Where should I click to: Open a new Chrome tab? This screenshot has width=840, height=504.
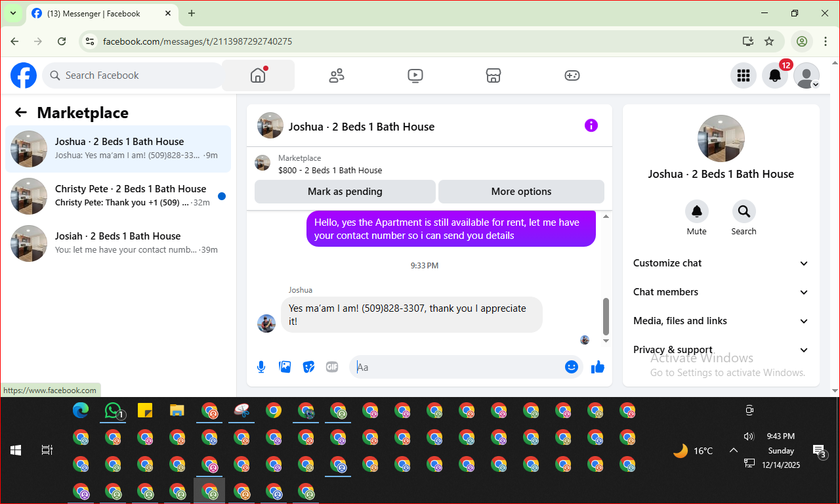192,13
